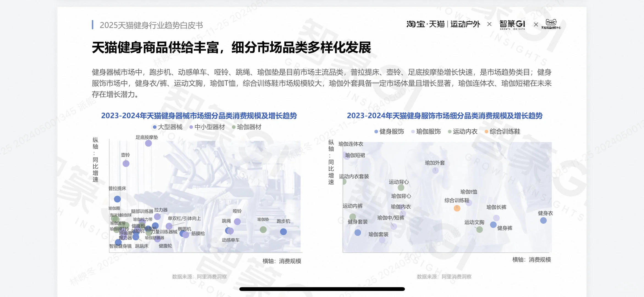Viewport: 644px width, 297px height.
Task: Tap the 瑜伽内衣 label
Action: (x=401, y=207)
